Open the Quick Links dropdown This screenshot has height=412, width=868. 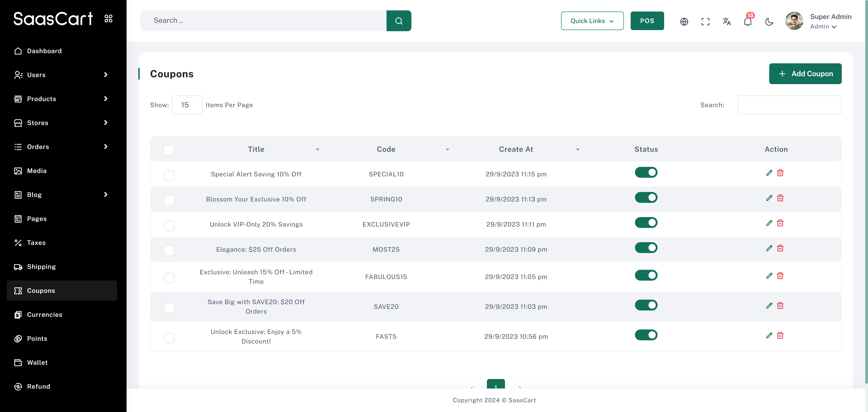tap(592, 21)
